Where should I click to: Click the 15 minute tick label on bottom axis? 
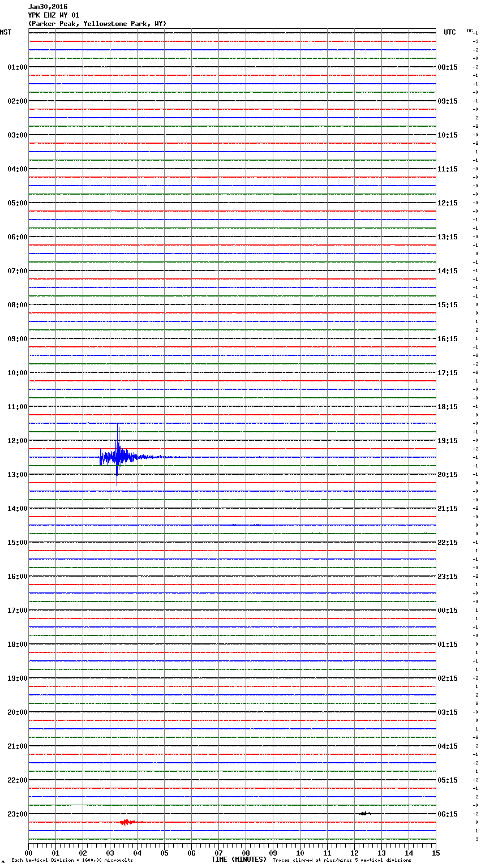(436, 853)
